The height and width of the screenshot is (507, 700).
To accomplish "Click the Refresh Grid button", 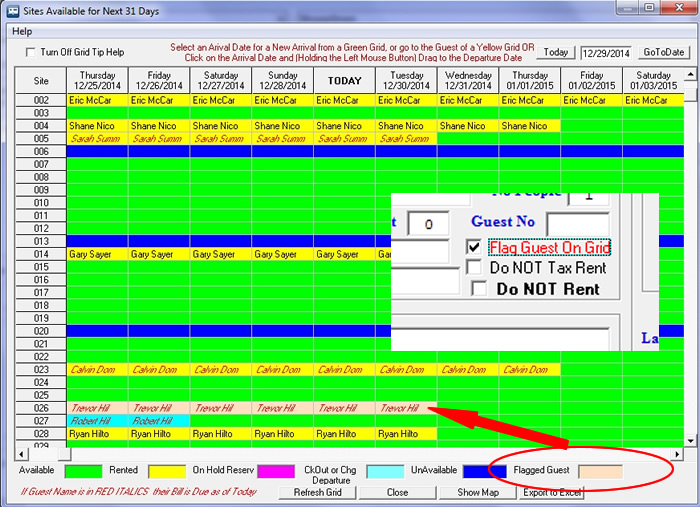I will tap(317, 492).
